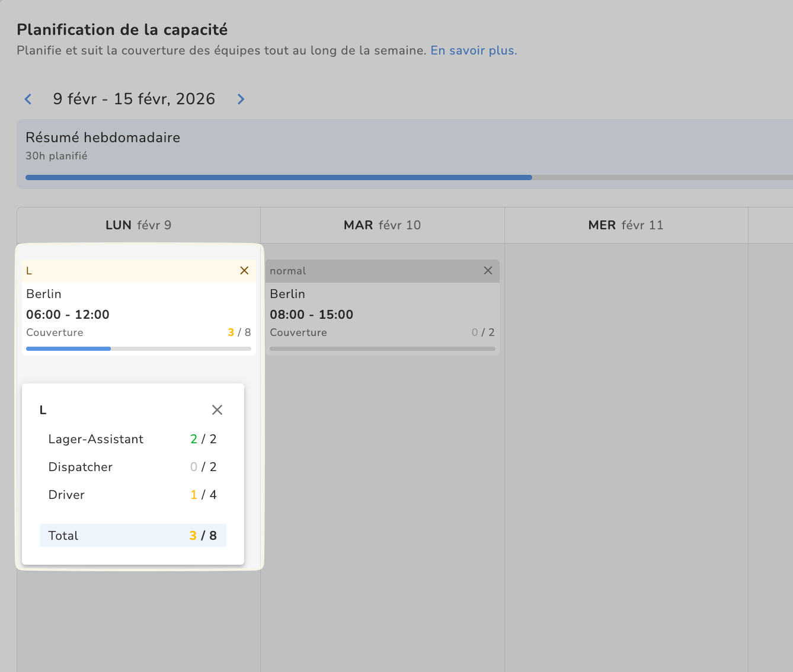The height and width of the screenshot is (672, 793).
Task: Click the 30h planifié label
Action: click(x=56, y=156)
